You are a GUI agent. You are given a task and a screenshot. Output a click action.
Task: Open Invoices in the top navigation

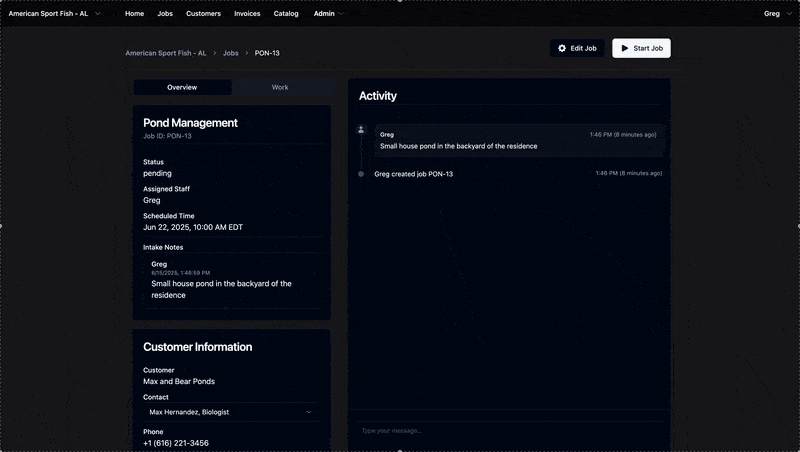click(x=247, y=14)
